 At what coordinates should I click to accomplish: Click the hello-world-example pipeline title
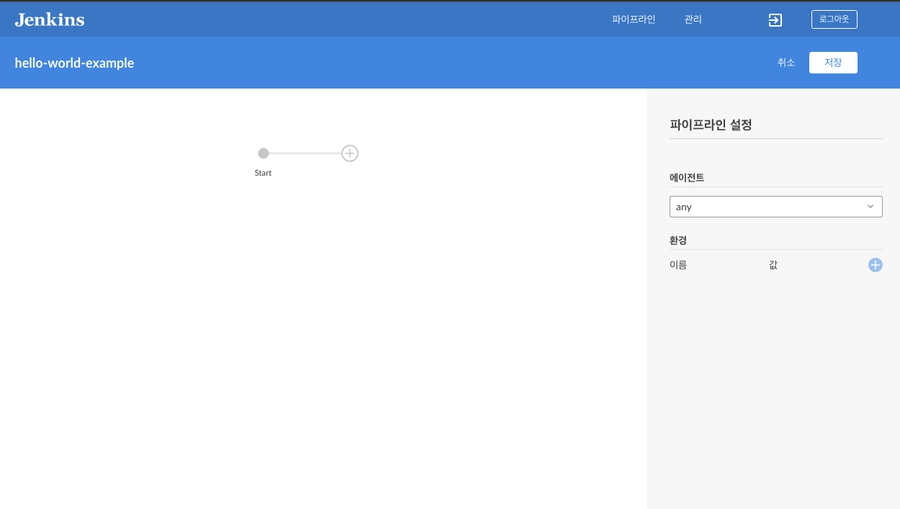click(x=74, y=63)
